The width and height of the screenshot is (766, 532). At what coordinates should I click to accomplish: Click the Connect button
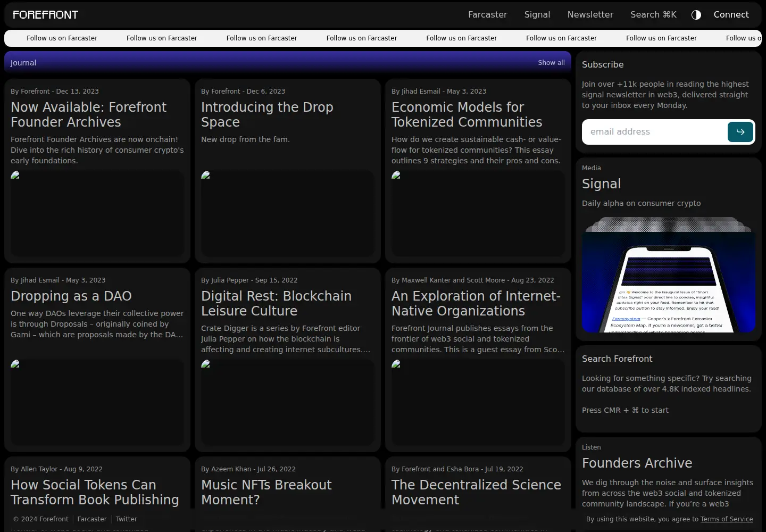click(731, 15)
